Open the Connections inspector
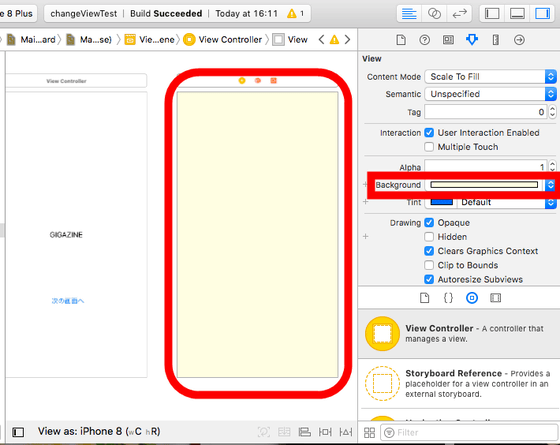 click(x=519, y=40)
